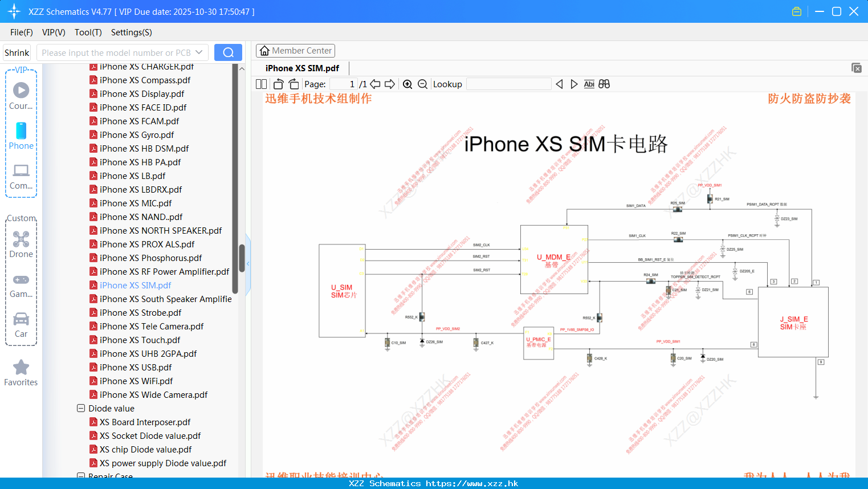Click the binoculars search icon

tap(604, 84)
